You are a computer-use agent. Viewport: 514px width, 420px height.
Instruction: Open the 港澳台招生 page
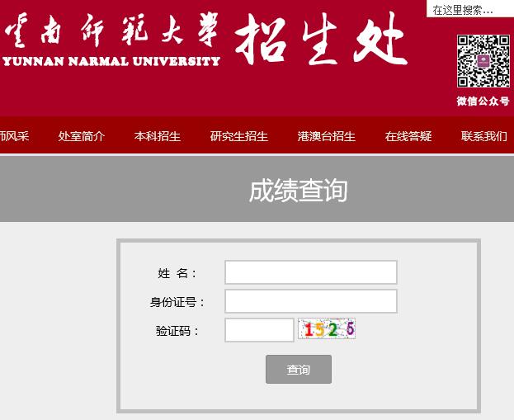tap(327, 136)
